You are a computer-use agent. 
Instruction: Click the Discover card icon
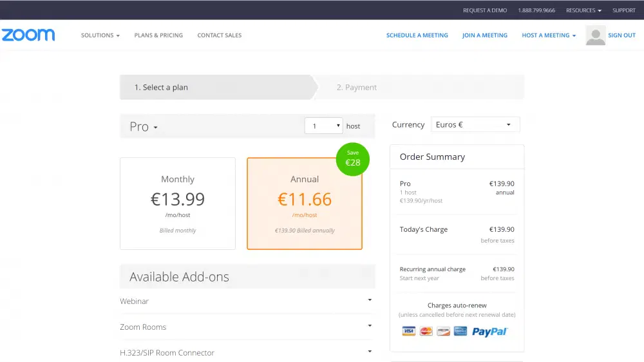point(442,331)
